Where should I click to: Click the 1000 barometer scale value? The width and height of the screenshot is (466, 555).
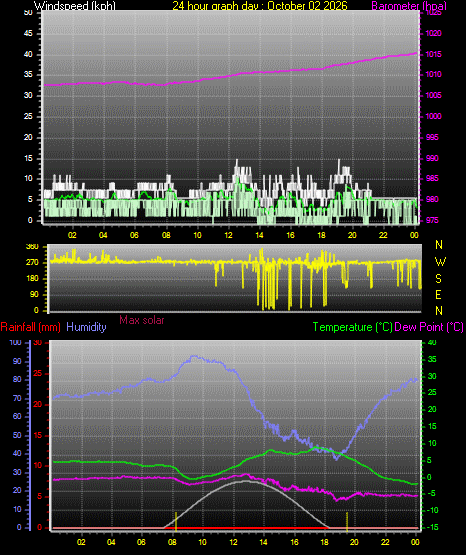pyautogui.click(x=433, y=116)
